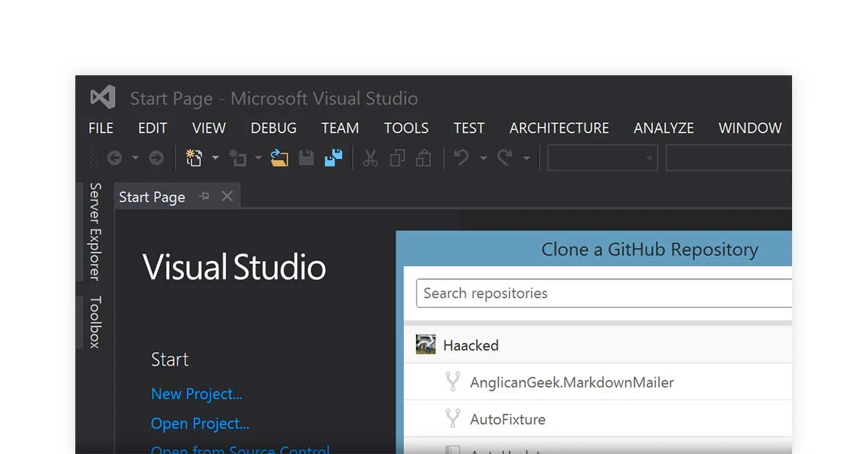Click the Open Project... link

click(x=200, y=424)
